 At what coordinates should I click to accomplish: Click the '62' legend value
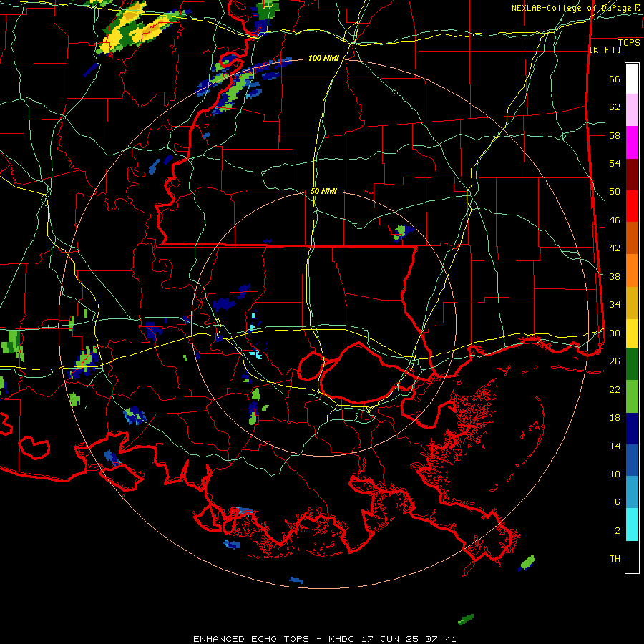coord(615,107)
